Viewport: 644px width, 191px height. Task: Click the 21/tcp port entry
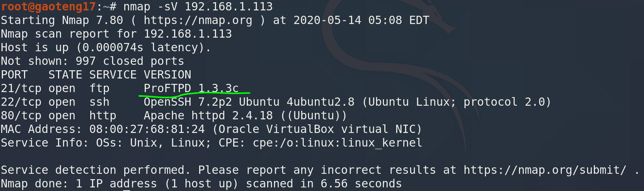click(21, 89)
